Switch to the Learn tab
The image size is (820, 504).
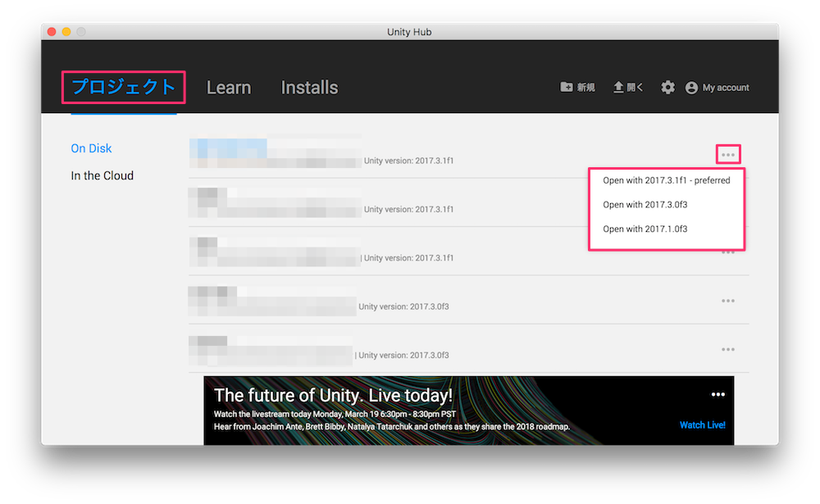(229, 88)
